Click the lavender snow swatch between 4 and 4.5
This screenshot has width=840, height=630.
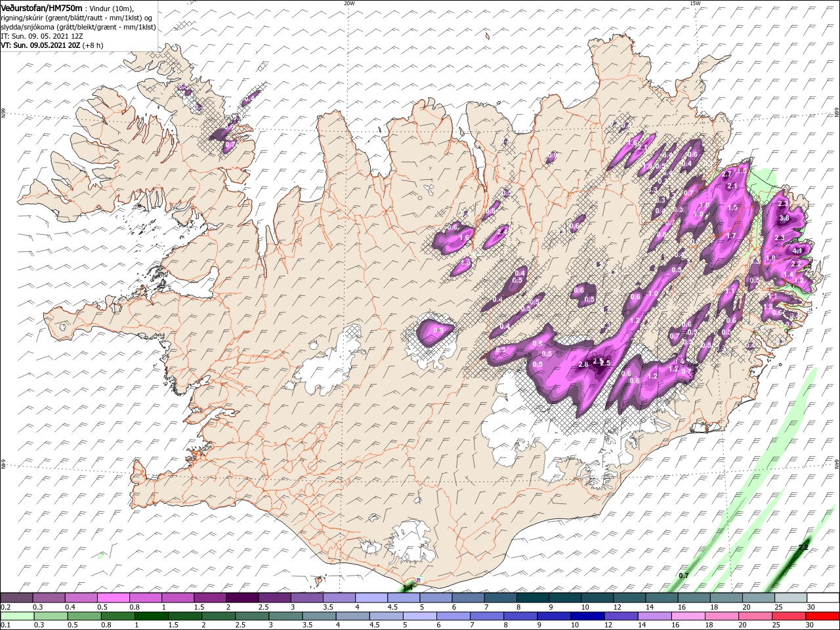point(370,598)
